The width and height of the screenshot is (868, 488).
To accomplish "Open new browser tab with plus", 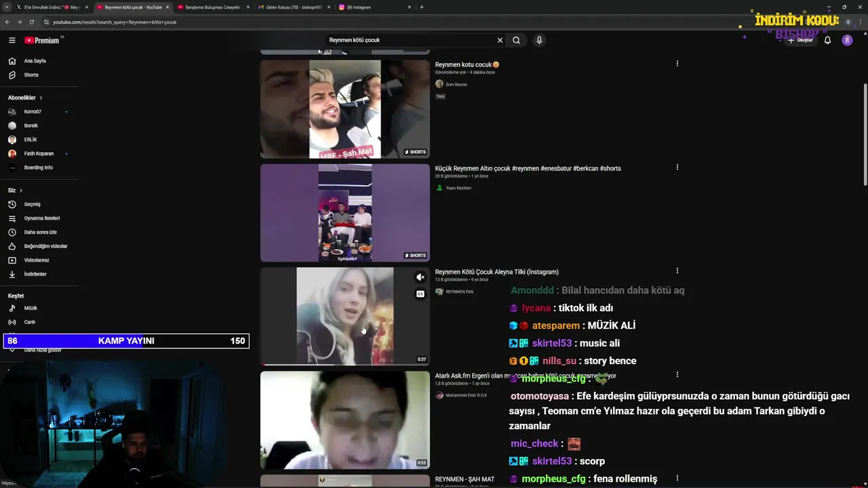I will 421,7.
